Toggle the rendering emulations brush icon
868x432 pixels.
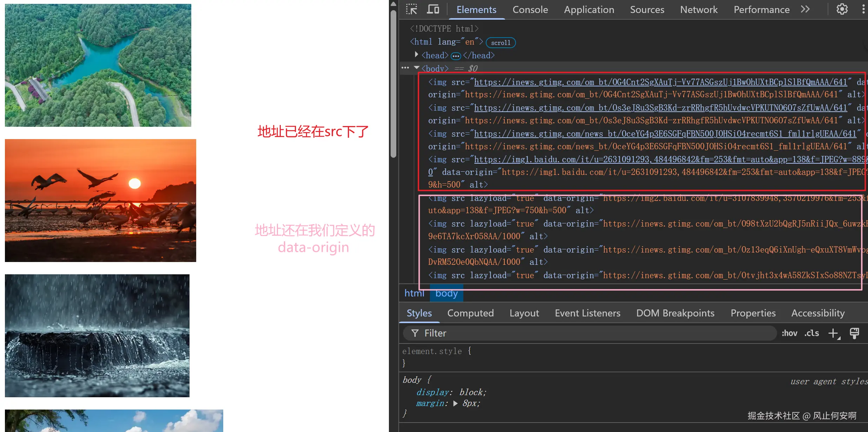tap(854, 333)
